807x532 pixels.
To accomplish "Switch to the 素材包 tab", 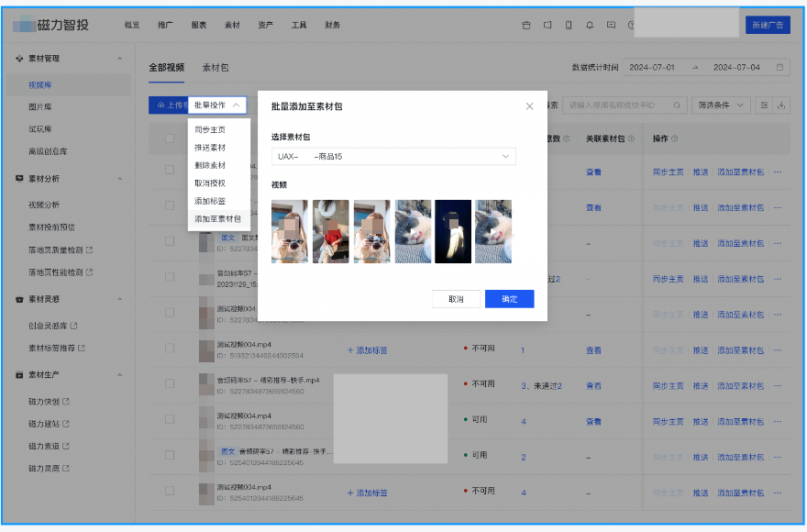I will tap(216, 68).
